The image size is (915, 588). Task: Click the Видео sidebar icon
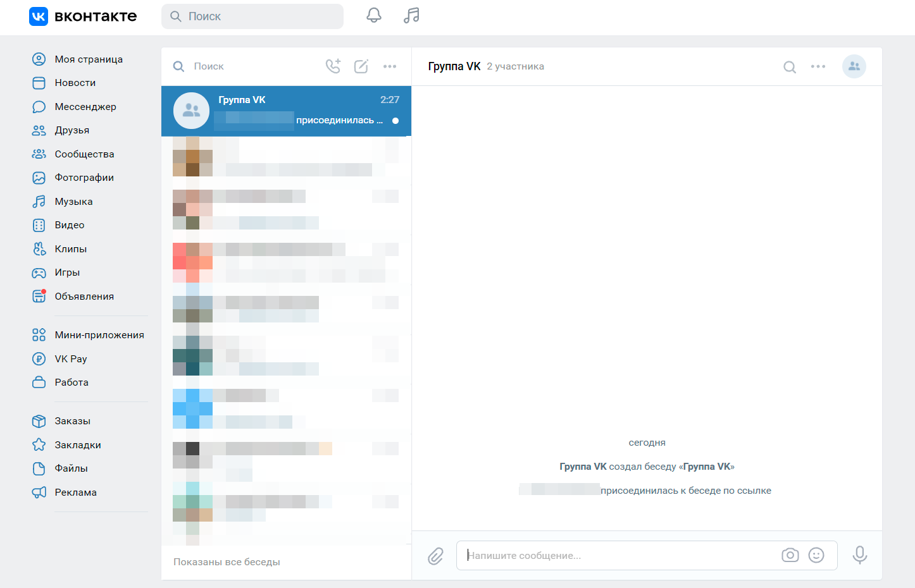click(x=39, y=225)
